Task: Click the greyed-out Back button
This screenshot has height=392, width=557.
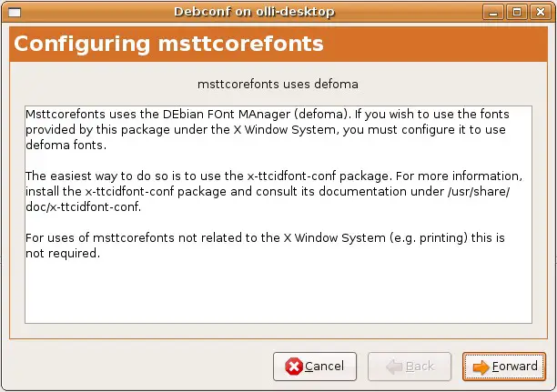Action: 410,367
